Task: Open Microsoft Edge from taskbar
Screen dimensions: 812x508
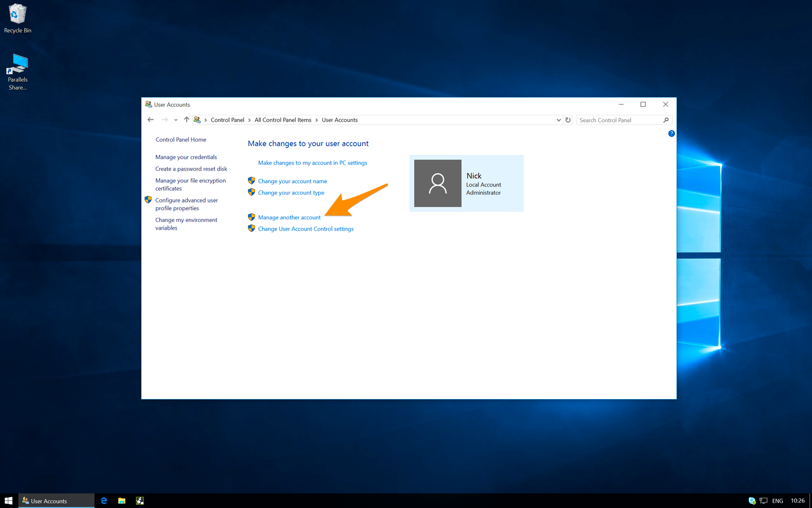Action: tap(104, 501)
